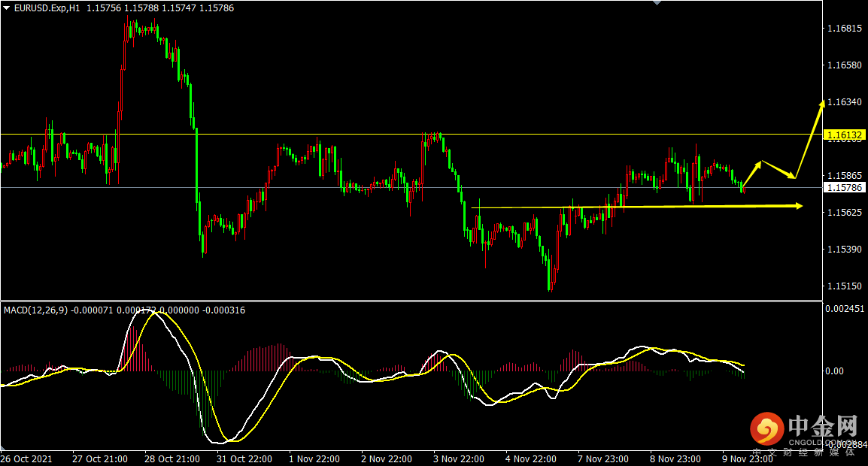The image size is (868, 466).
Task: Click time axis label 31 Oct 22:00
Action: (244, 458)
